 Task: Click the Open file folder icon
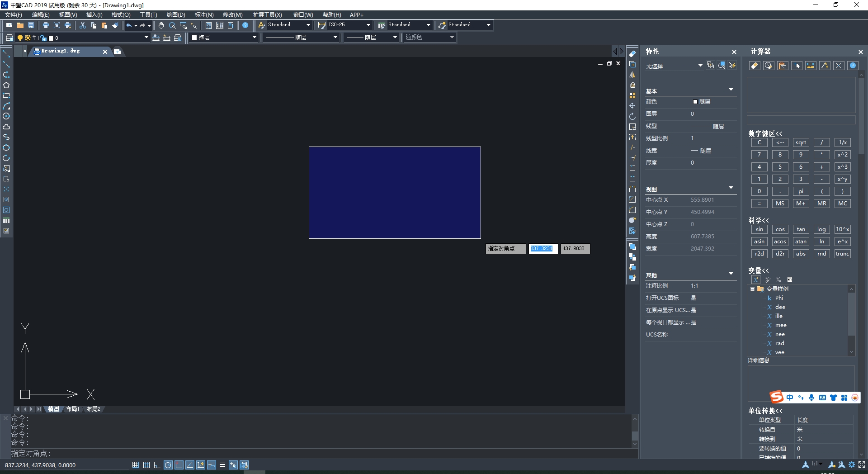tap(20, 25)
